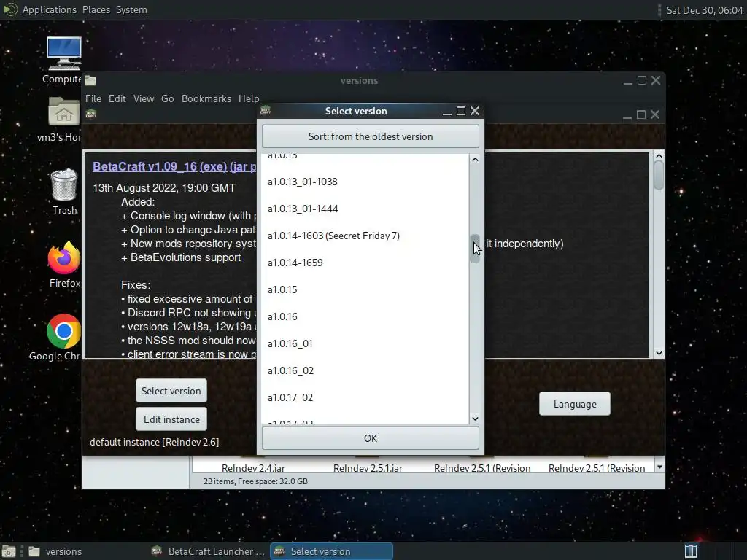Open Bookmarks menu in versions window
The image size is (747, 560).
pyautogui.click(x=206, y=98)
